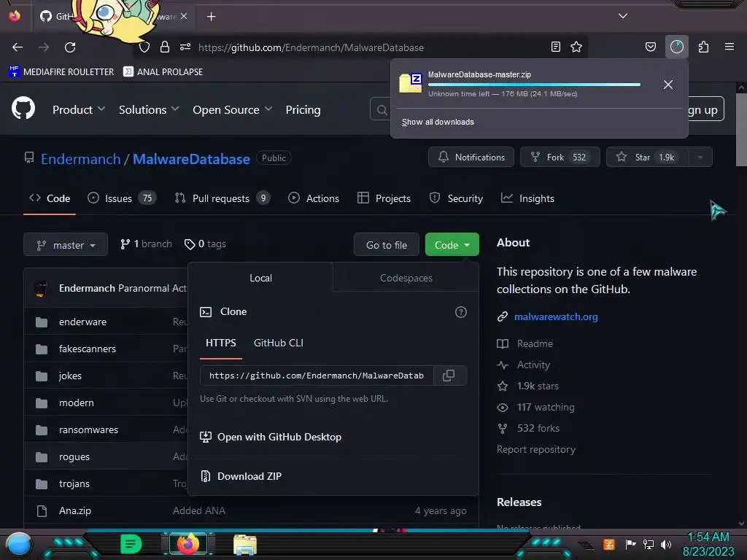Viewport: 747px width, 560px height.
Task: Click the Report repository link
Action: (x=536, y=449)
